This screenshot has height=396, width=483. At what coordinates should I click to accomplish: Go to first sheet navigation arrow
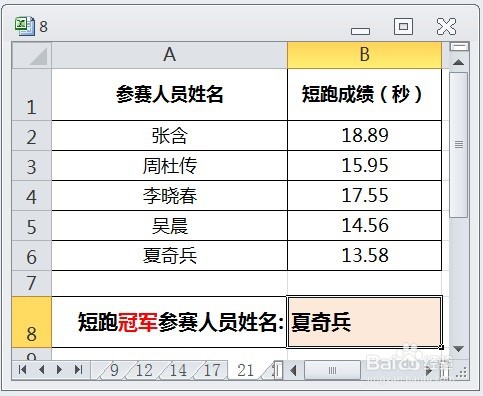[22, 370]
